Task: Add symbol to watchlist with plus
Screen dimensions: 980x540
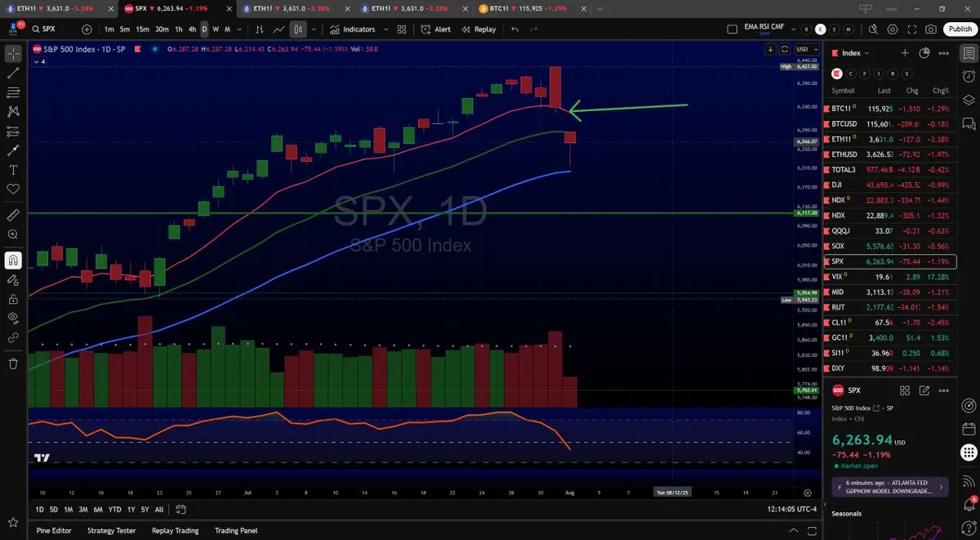Action: (905, 53)
